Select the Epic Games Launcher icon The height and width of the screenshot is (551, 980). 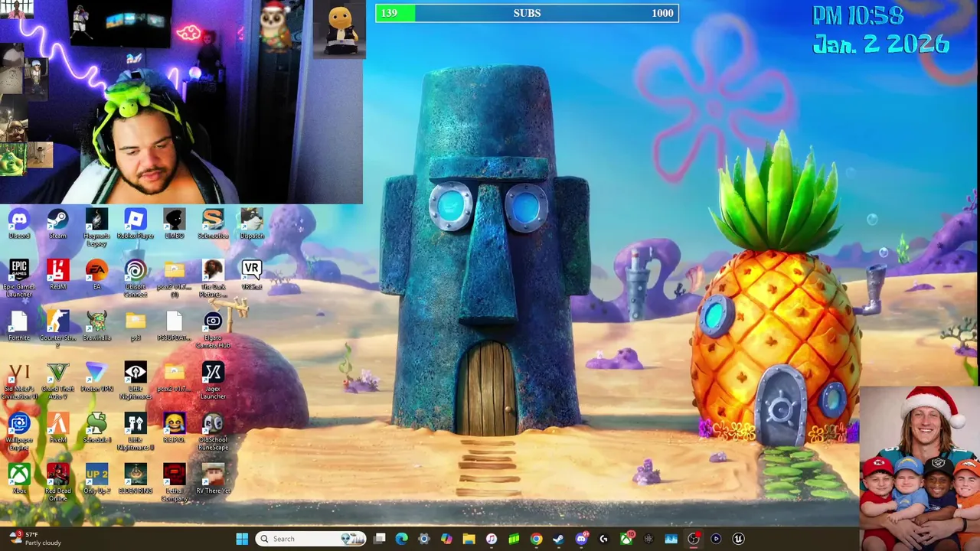coord(19,278)
